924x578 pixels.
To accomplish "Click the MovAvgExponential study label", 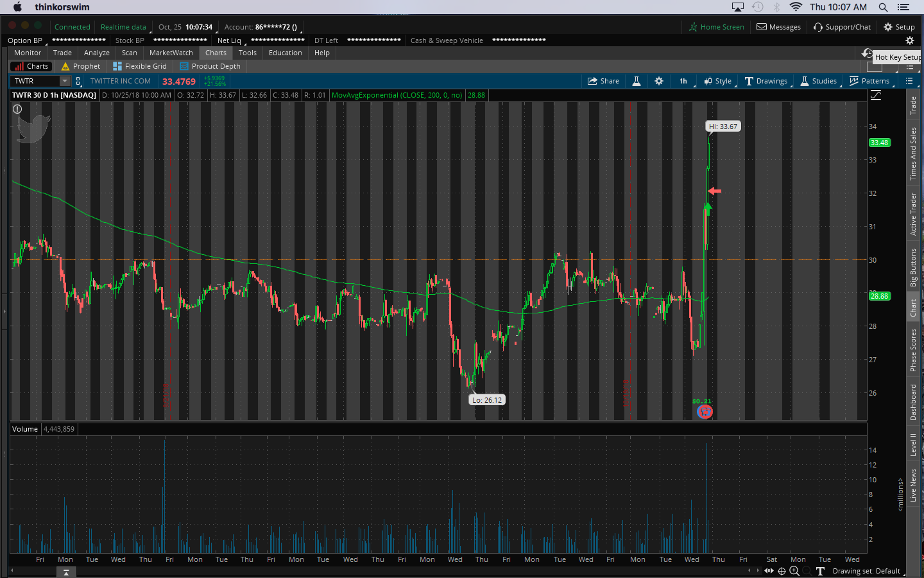I will point(397,95).
